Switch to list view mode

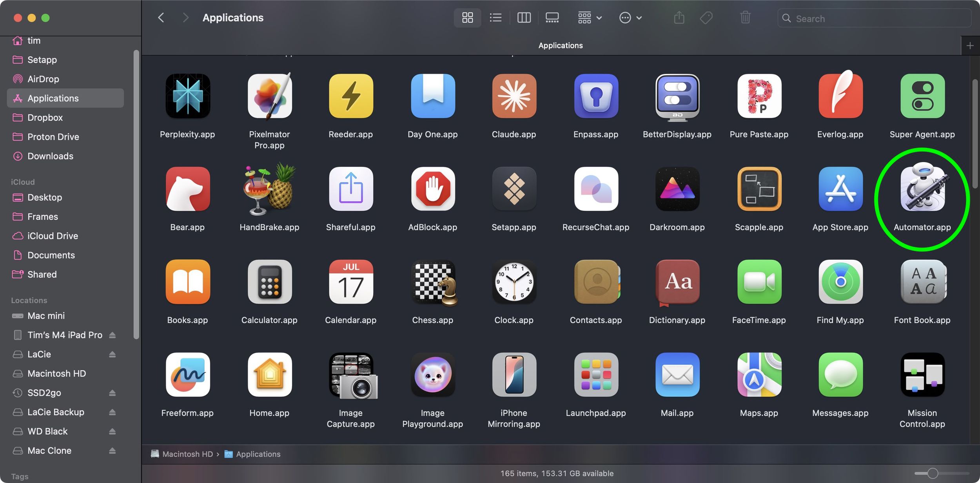(495, 18)
